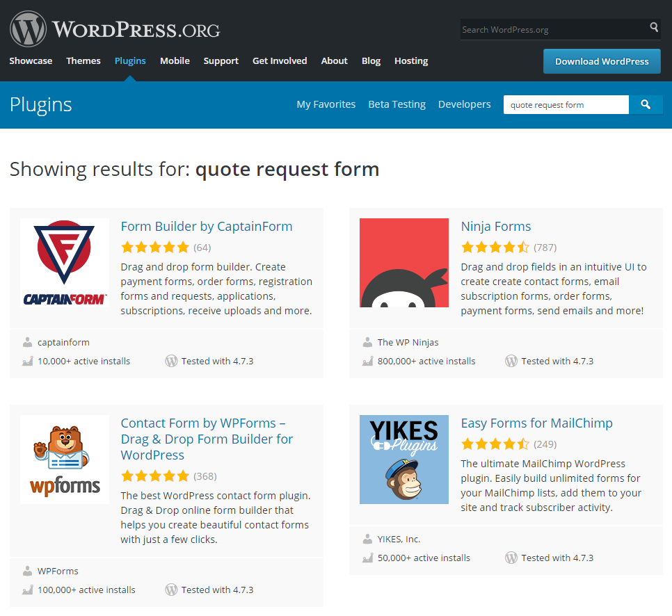Go to the Themes menu item
672x616 pixels.
tap(83, 60)
